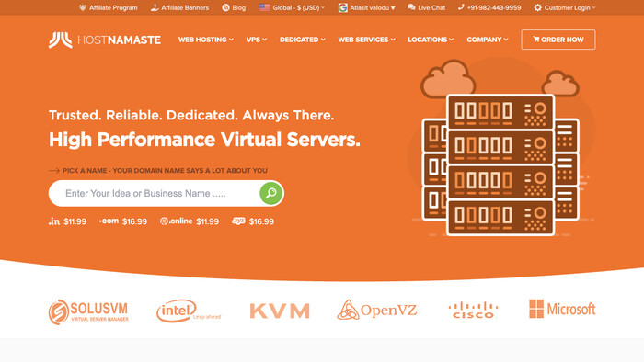Click the .online $11.99 price
Screen dimensions: 644x362
(x=207, y=221)
